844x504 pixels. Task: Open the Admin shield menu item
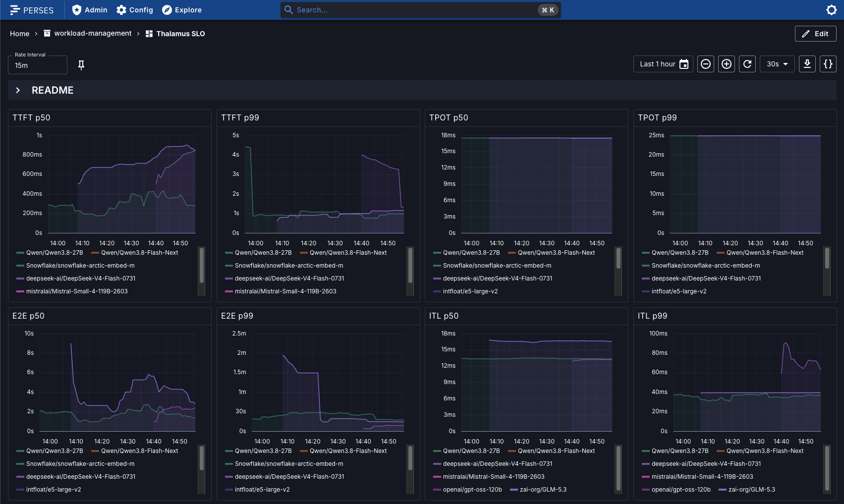tap(90, 10)
